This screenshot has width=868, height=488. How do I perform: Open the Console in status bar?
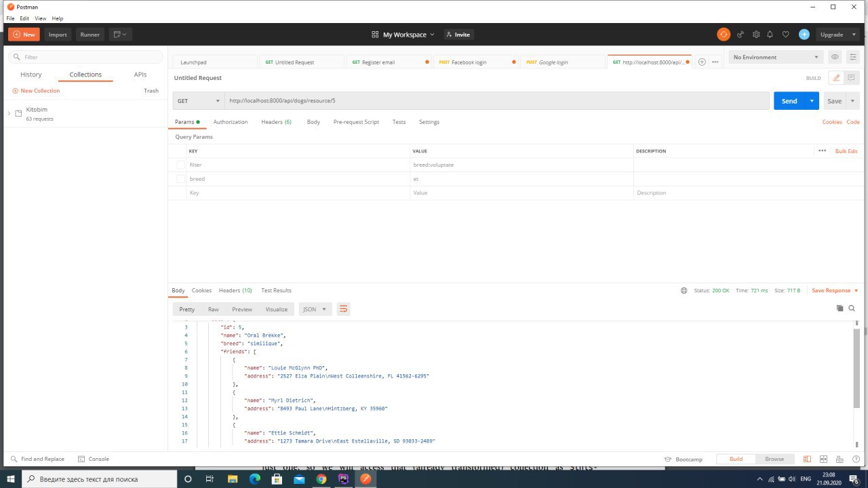click(94, 459)
